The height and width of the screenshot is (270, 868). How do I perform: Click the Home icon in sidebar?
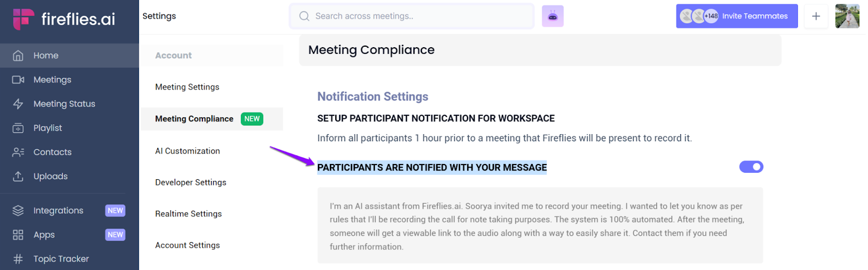click(18, 55)
